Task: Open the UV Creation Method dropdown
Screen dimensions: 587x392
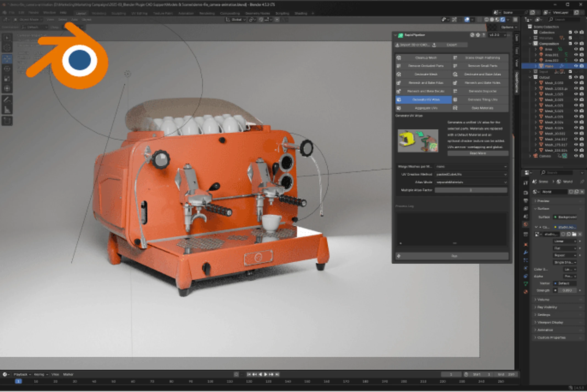Action: [471, 174]
